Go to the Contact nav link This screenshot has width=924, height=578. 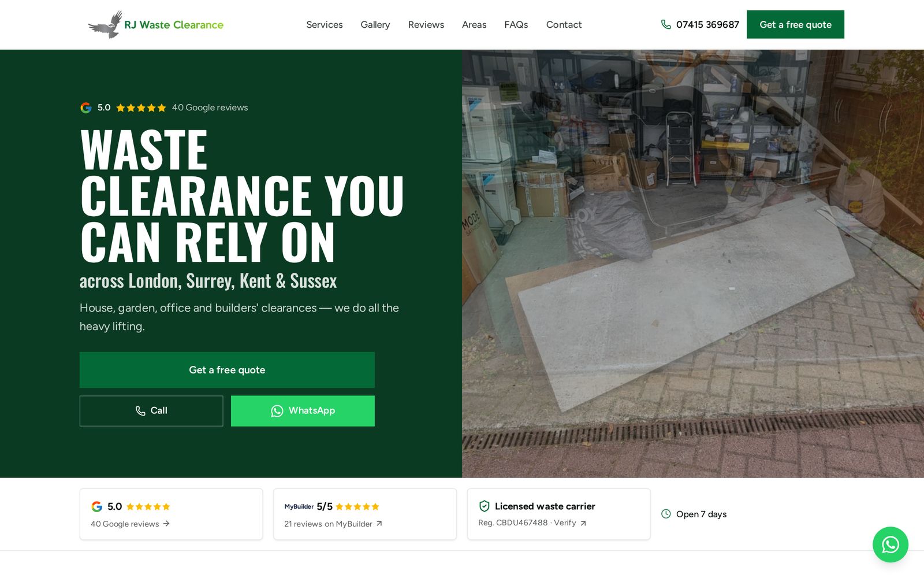(x=564, y=24)
